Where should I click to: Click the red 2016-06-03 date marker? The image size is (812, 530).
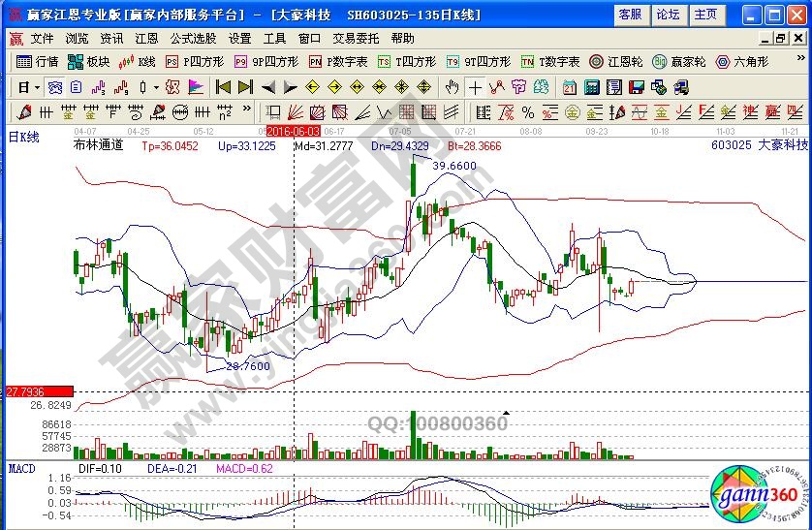point(294,131)
